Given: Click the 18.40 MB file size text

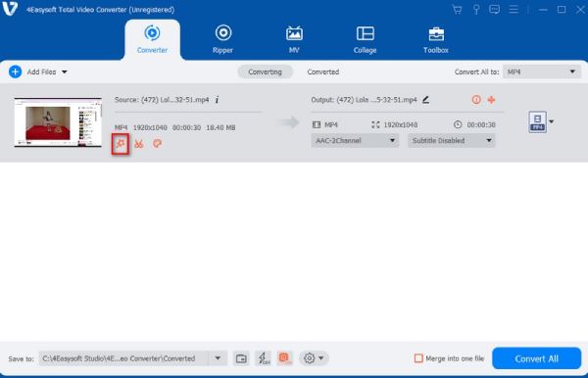Looking at the screenshot, I should 220,127.
